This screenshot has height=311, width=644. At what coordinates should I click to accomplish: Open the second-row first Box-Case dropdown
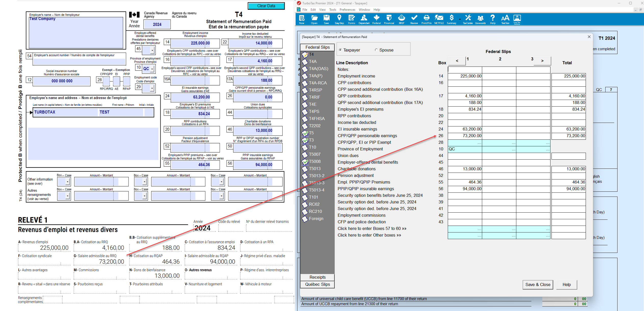click(68, 196)
